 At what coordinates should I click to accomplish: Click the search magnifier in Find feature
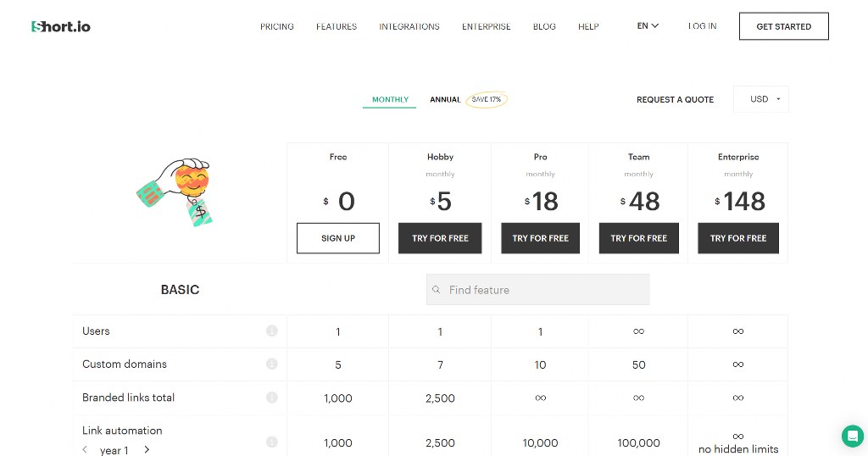pyautogui.click(x=437, y=289)
